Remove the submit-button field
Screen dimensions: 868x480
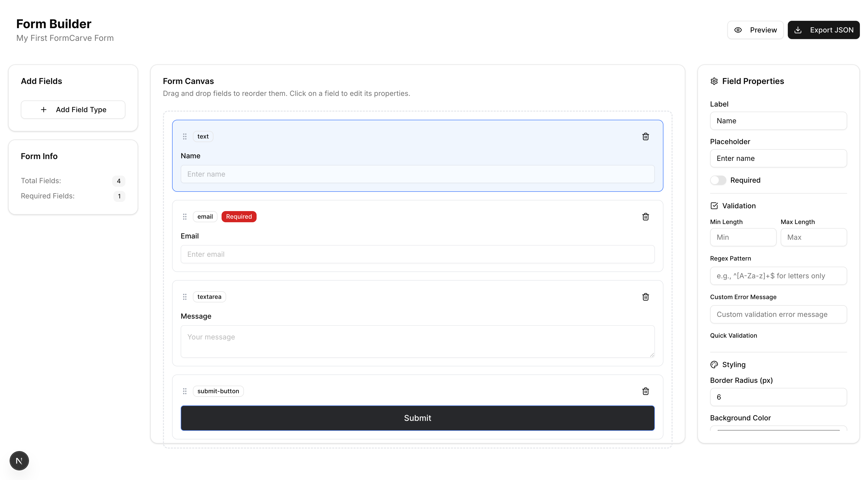point(645,391)
